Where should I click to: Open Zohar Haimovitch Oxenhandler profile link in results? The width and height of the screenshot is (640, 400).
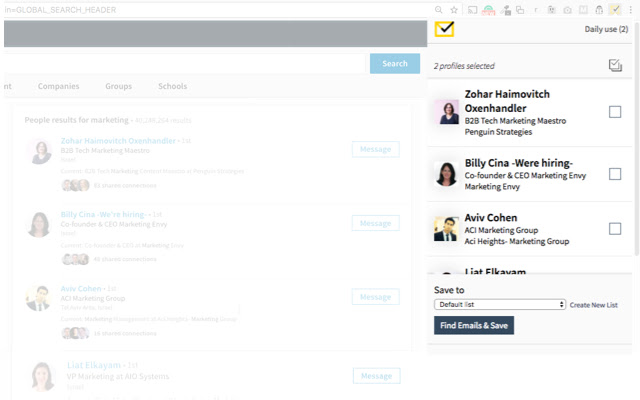[118, 140]
